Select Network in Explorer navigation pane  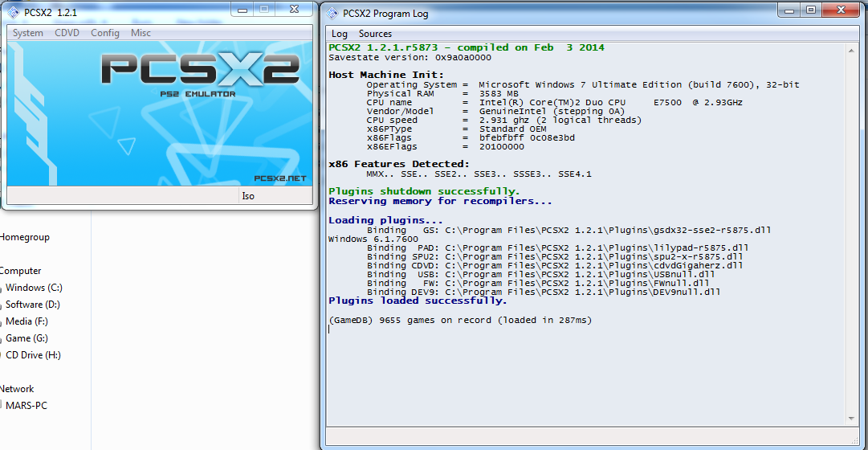point(17,389)
